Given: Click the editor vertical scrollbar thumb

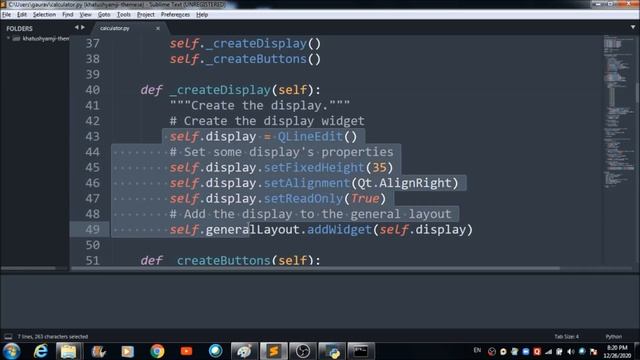Looking at the screenshot, I should pos(637,94).
